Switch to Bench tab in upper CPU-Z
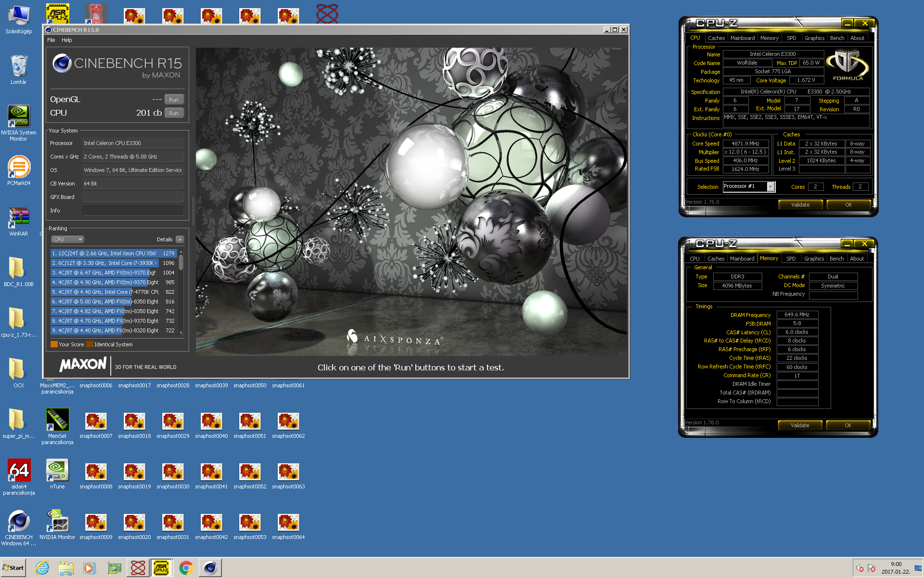Image resolution: width=924 pixels, height=578 pixels. pyautogui.click(x=837, y=38)
